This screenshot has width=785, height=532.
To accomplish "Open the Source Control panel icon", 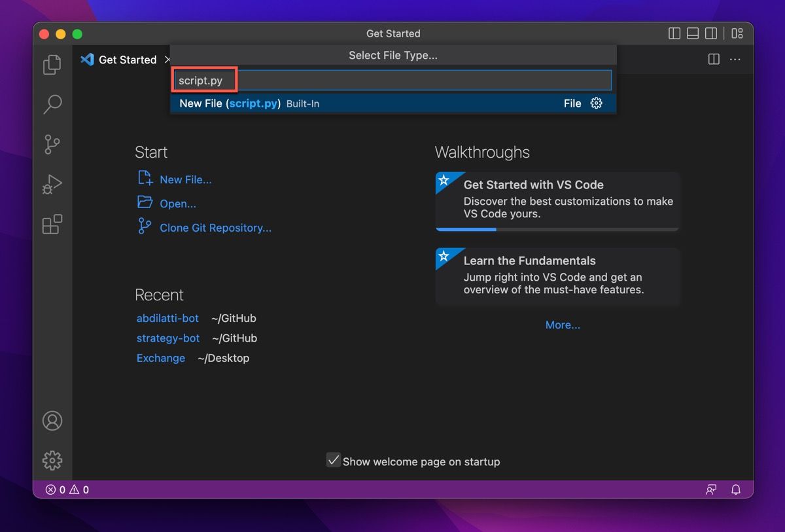I will [52, 145].
